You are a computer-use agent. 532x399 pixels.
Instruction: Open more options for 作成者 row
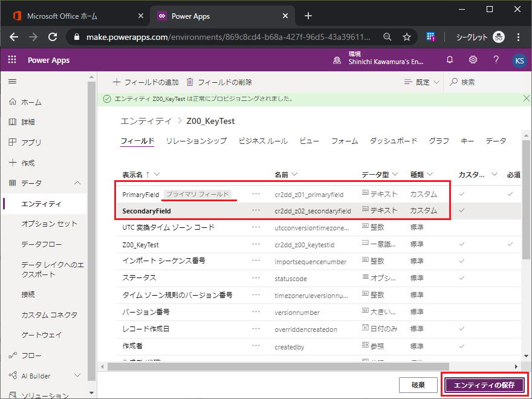pyautogui.click(x=256, y=346)
